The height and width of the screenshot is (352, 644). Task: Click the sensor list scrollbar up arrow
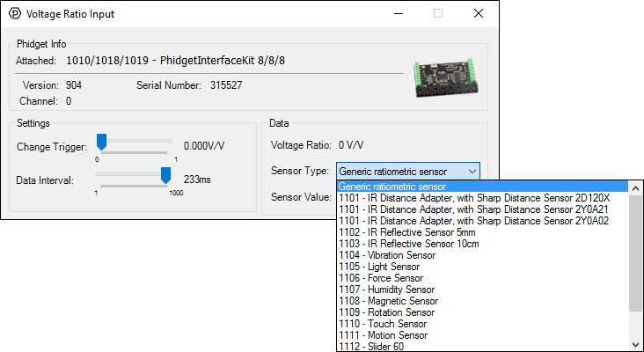coord(635,188)
